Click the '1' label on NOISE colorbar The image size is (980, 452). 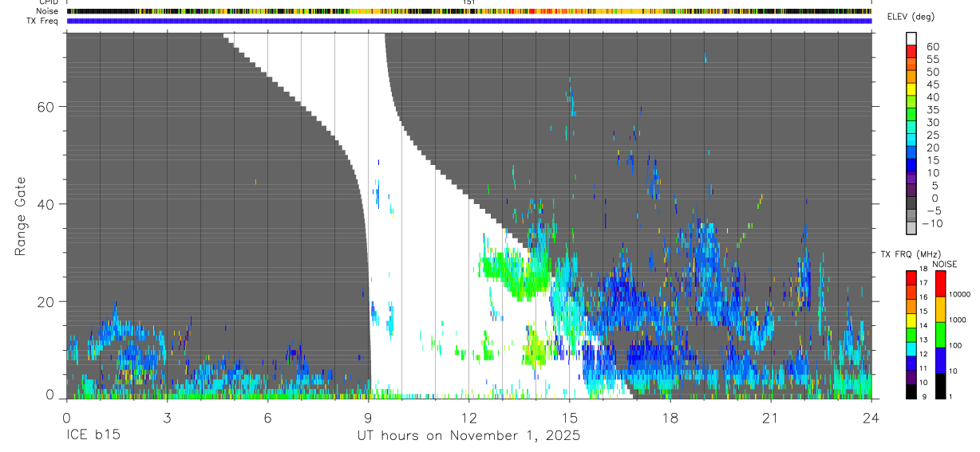point(951,396)
